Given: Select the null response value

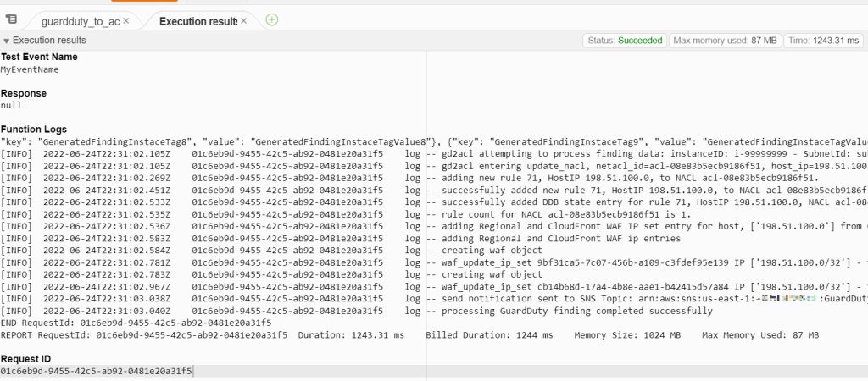Looking at the screenshot, I should pos(11,106).
